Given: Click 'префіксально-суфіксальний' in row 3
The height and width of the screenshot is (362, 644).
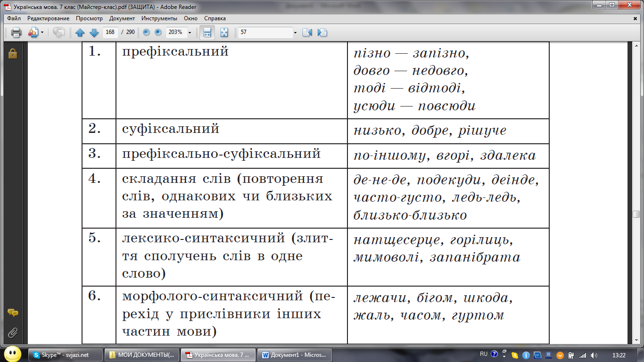Looking at the screenshot, I should click(222, 154).
